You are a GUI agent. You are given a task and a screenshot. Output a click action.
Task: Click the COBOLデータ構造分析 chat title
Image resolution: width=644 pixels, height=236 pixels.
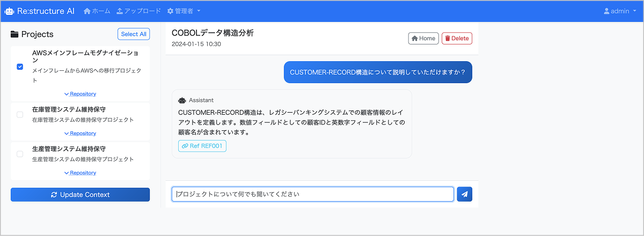[213, 33]
